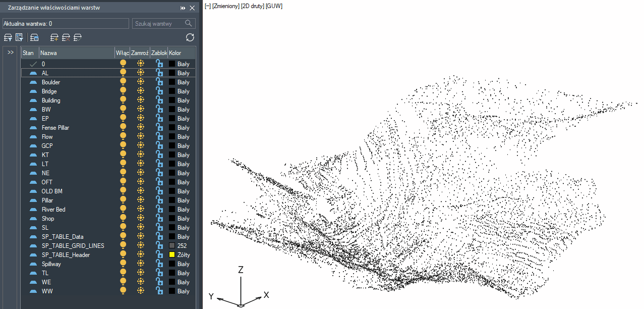Viewport: 644px width, 309px height.
Task: Refresh the layer list
Action: tap(190, 37)
